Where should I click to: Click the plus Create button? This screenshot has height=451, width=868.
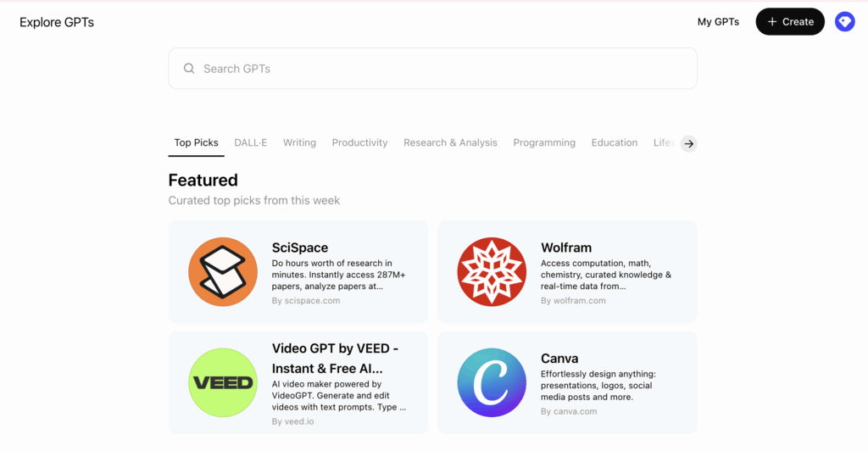790,21
